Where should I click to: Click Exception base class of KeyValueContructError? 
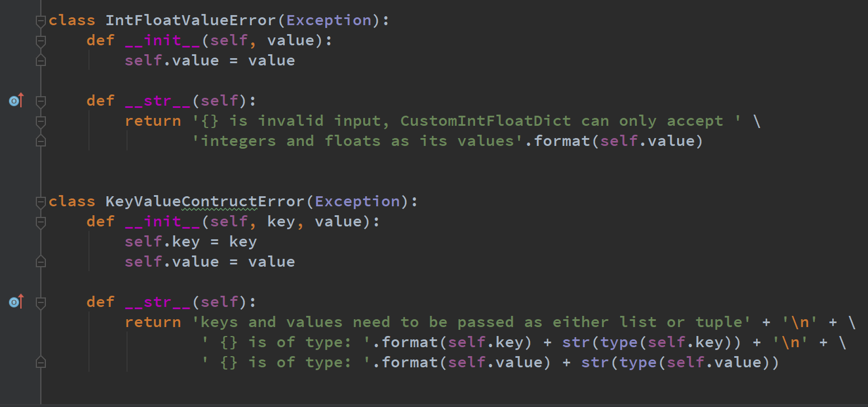coord(358,202)
